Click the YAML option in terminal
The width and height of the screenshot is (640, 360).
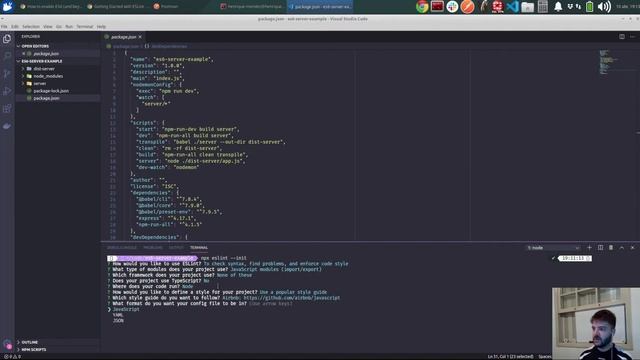pyautogui.click(x=118, y=315)
